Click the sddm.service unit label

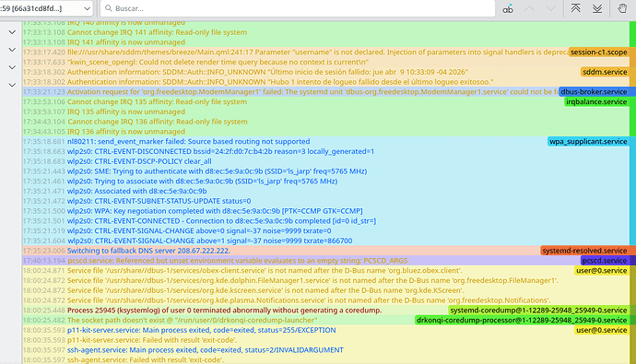click(605, 72)
